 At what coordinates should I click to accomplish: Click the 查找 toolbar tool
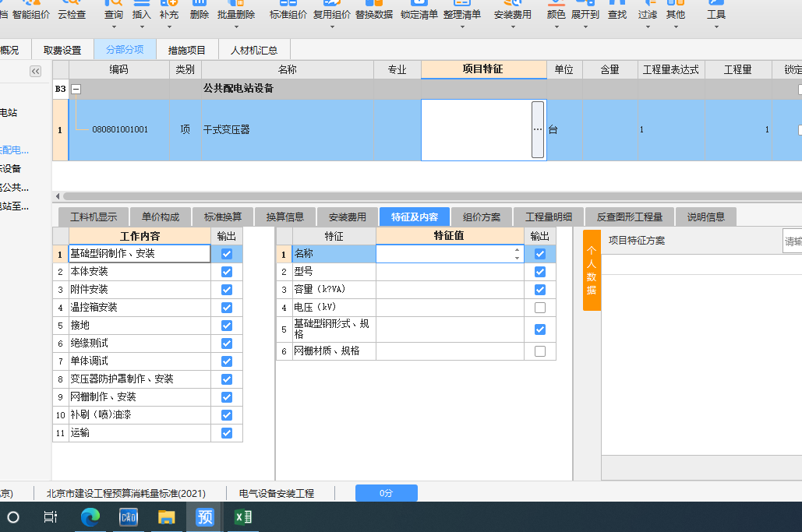pos(617,10)
